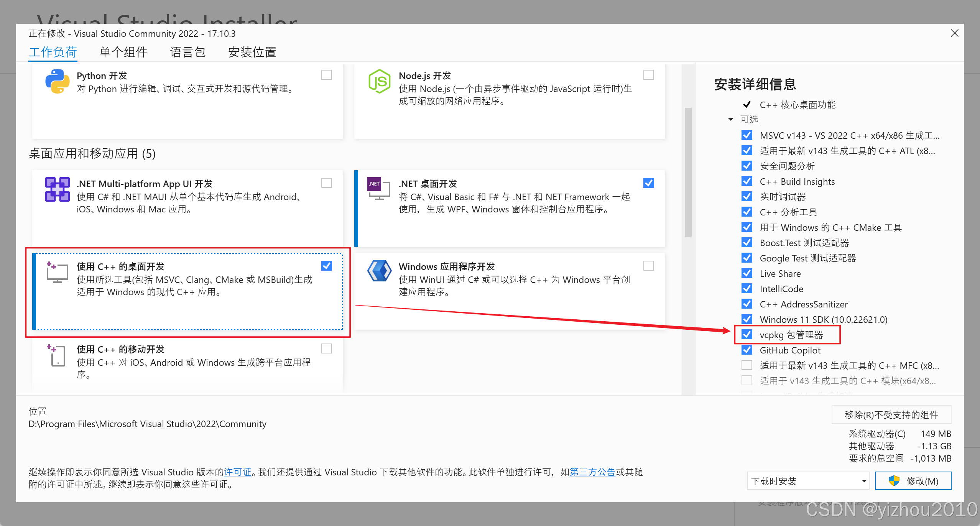980x526 pixels.
Task: Click the .NET MAUI workload icon
Action: [x=58, y=189]
